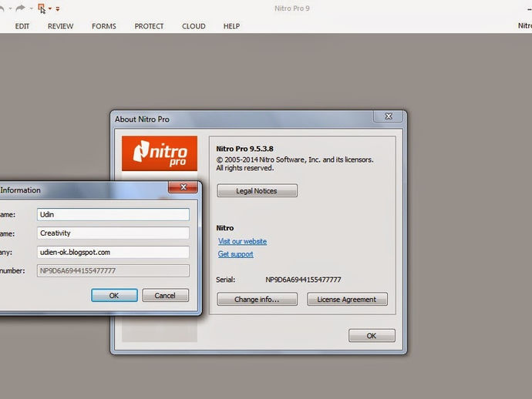Click the redo arrow in quick access toolbar

(x=20, y=8)
